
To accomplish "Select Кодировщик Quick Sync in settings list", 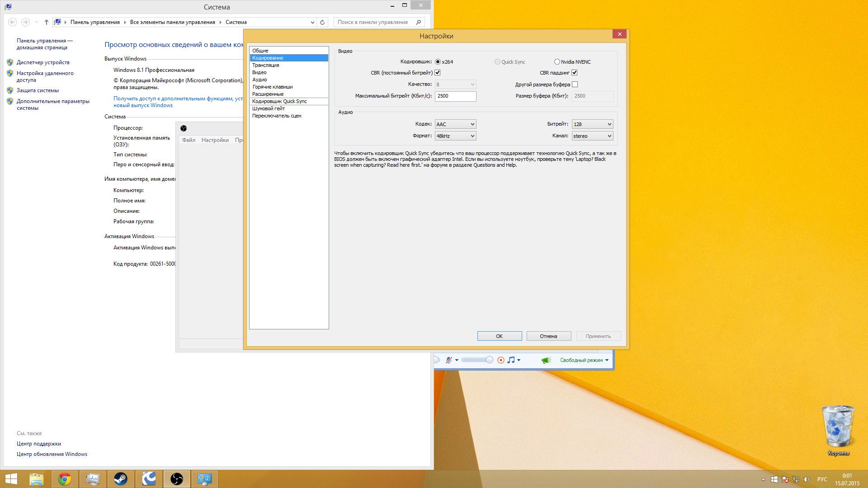I will (x=289, y=101).
